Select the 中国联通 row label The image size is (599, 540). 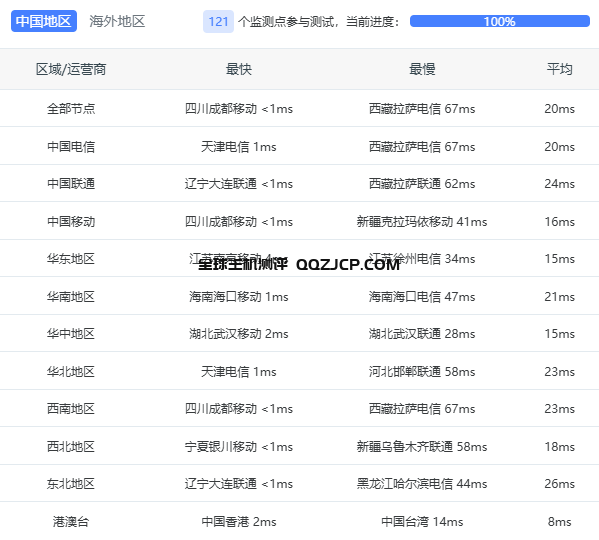(x=71, y=184)
